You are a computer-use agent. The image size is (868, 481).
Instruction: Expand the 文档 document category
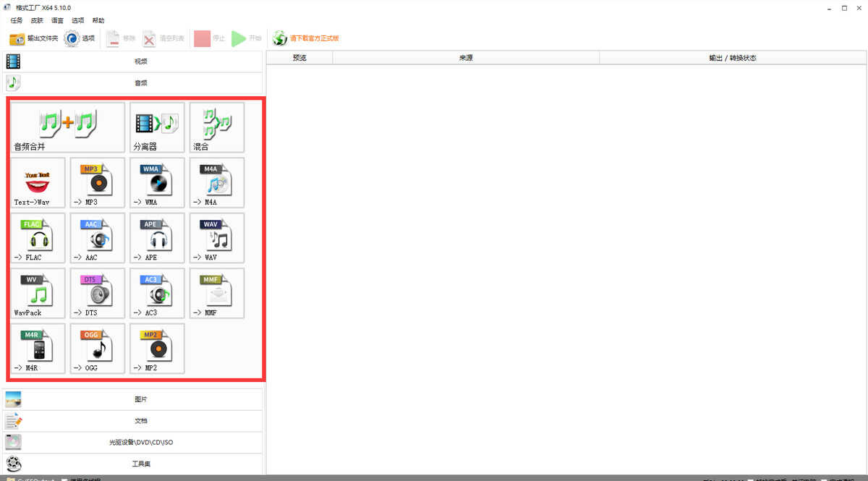click(135, 421)
